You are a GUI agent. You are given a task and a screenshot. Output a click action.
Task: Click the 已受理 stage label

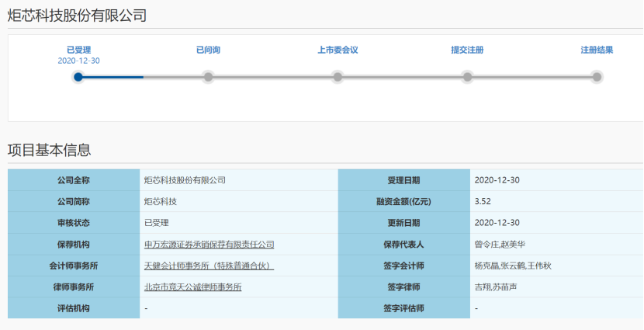tap(78, 50)
